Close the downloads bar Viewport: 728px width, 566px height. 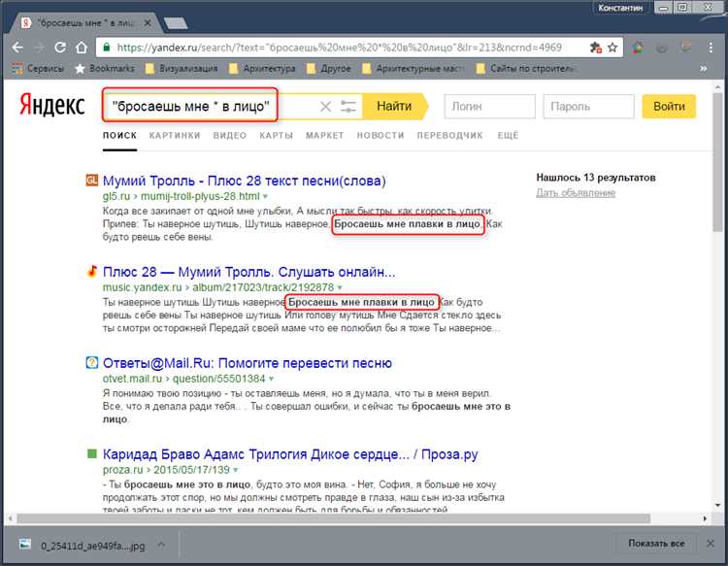point(711,544)
